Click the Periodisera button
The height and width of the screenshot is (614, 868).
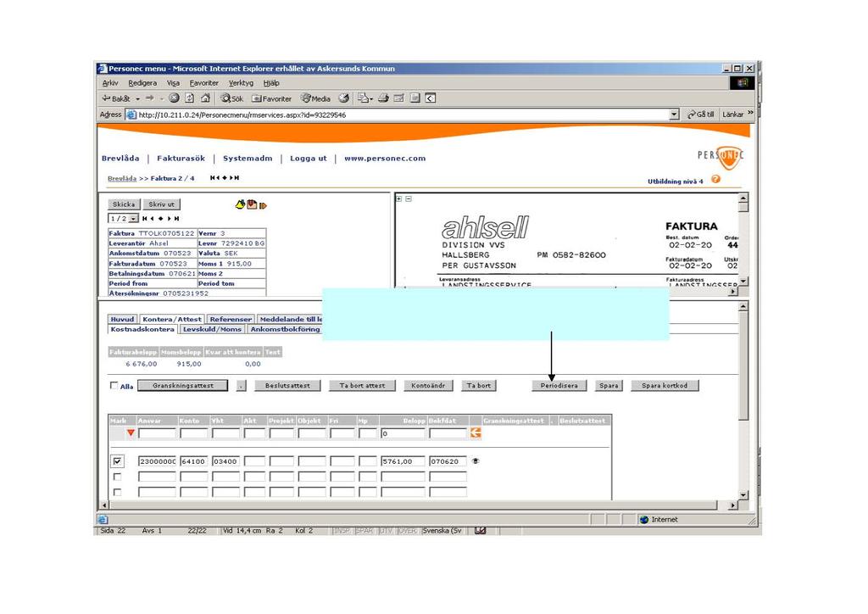click(x=559, y=385)
